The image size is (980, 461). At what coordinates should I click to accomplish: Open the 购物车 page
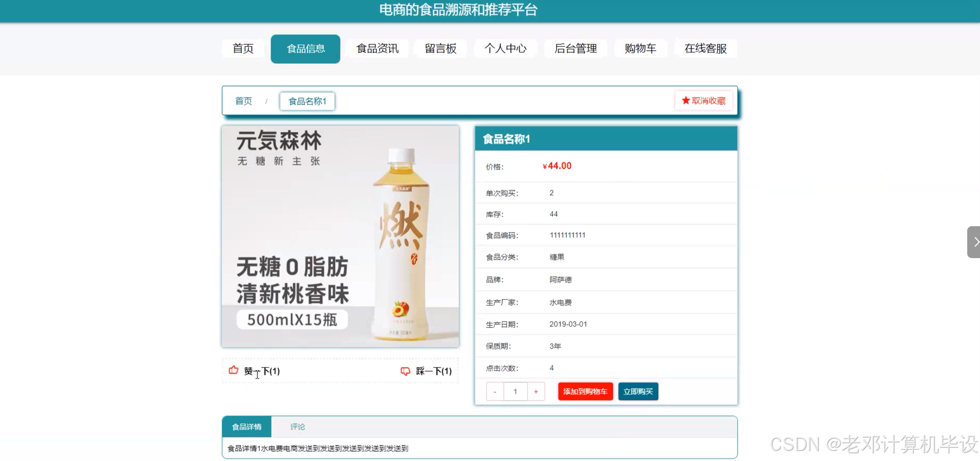tap(640, 48)
